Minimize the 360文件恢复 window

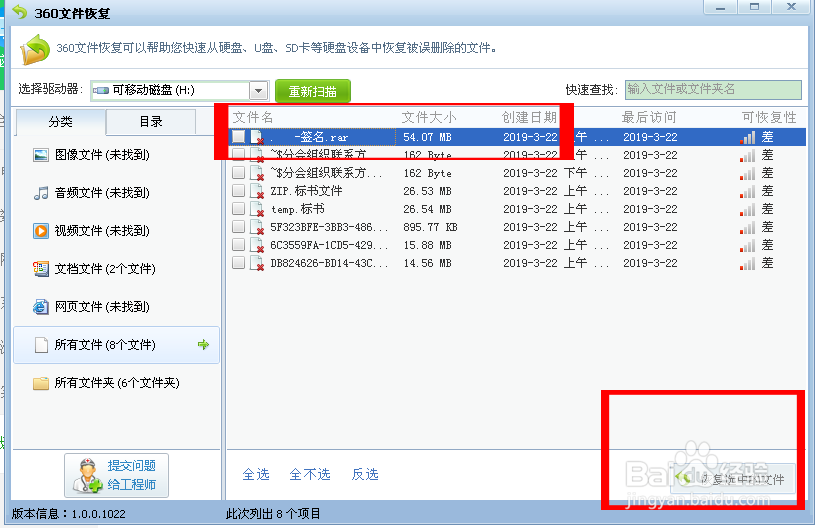720,7
